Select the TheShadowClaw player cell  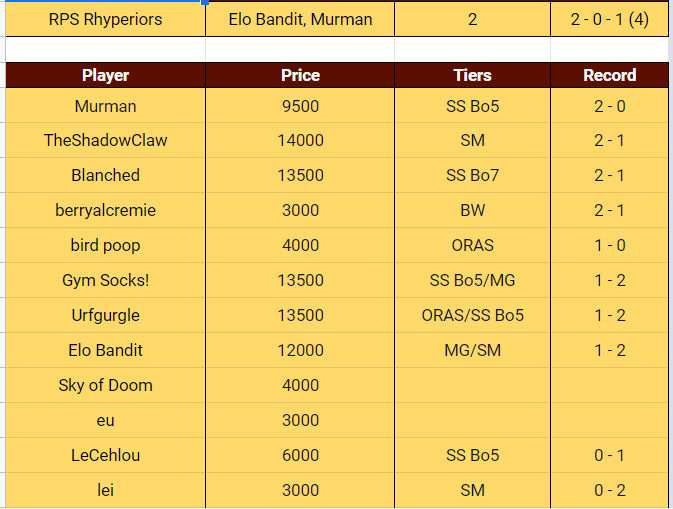(105, 140)
